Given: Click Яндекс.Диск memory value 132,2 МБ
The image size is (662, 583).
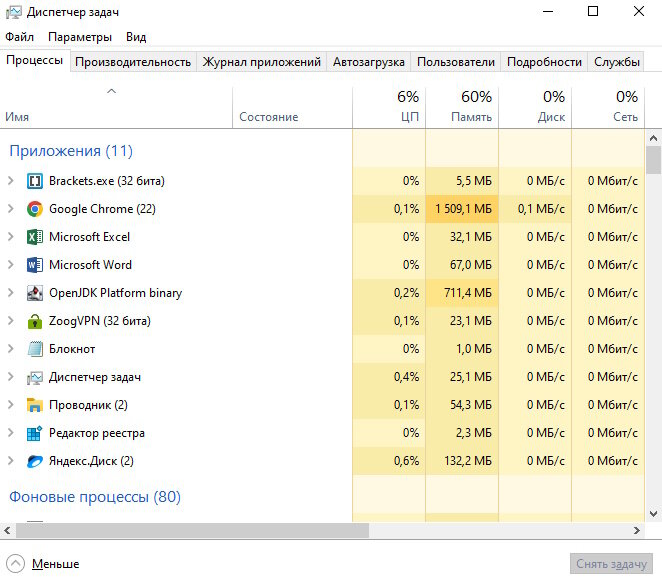Looking at the screenshot, I should click(468, 461).
